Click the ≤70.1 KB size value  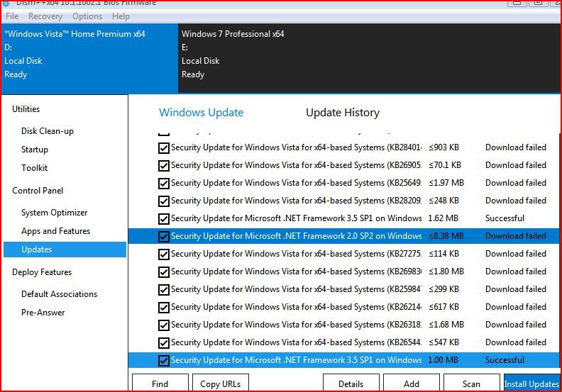click(x=445, y=165)
